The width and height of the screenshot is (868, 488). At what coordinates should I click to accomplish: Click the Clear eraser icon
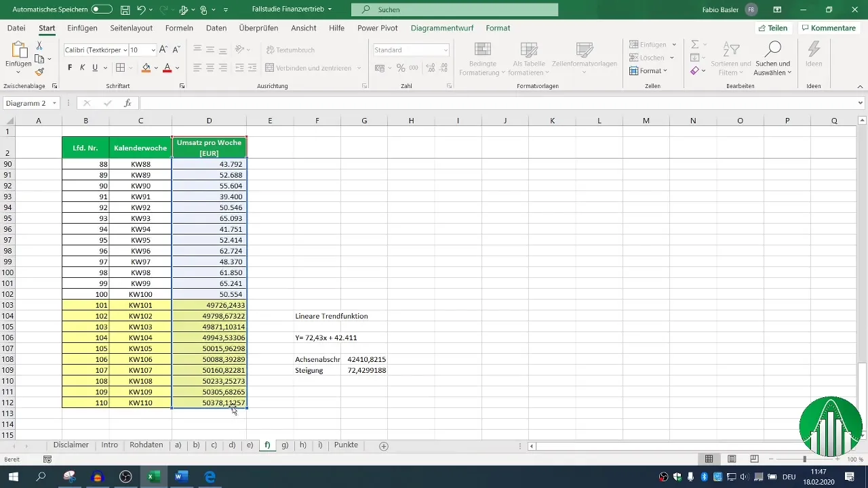[695, 70]
